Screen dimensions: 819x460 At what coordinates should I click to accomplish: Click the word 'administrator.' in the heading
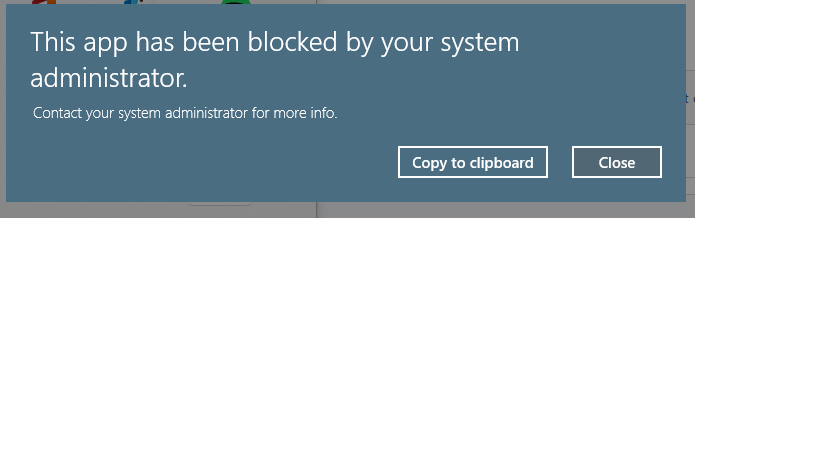109,78
